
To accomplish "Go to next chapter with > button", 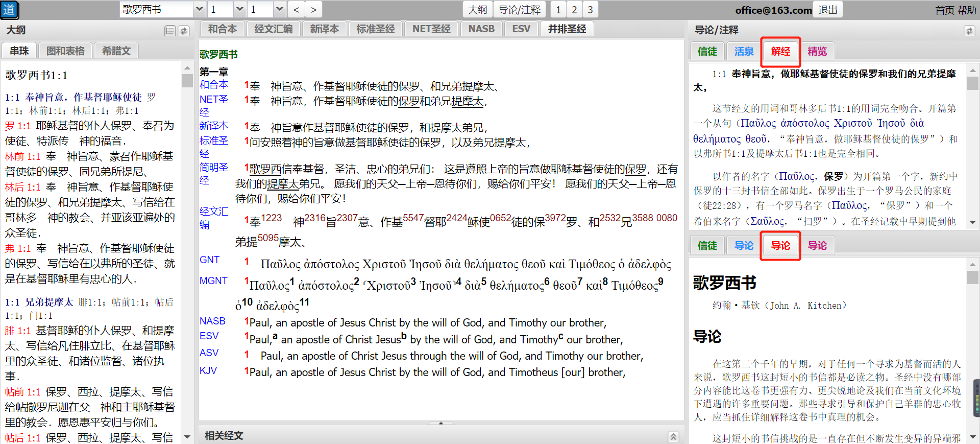I will click(x=313, y=10).
